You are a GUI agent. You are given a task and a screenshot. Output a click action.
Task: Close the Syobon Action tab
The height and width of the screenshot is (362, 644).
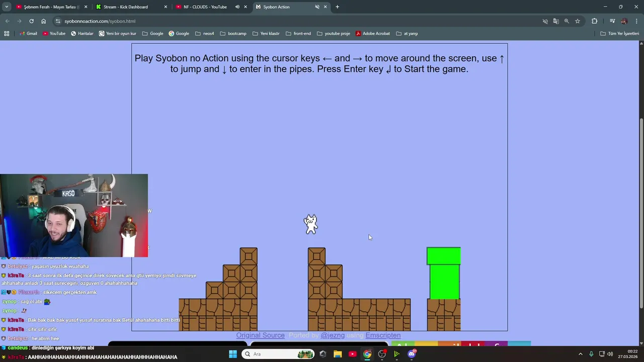pyautogui.click(x=326, y=7)
